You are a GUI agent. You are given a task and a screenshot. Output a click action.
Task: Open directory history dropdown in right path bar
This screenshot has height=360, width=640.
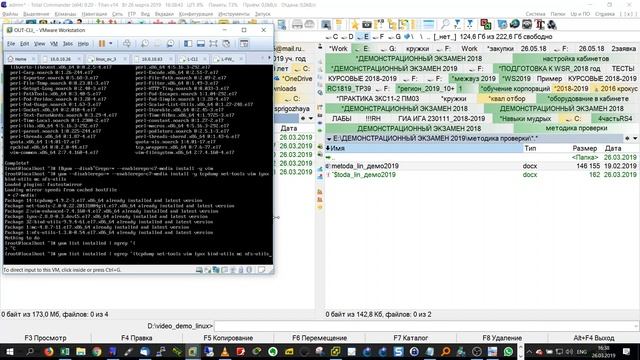pos(635,138)
